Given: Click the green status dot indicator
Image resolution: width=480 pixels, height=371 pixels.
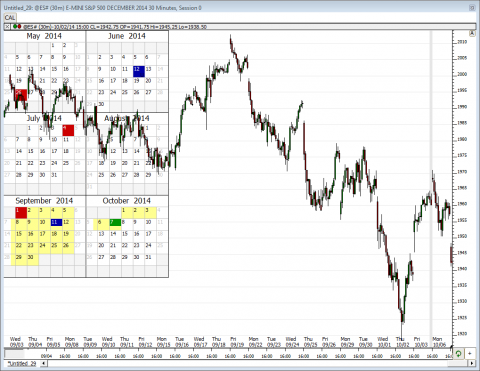Looking at the screenshot, I should click(x=15, y=26).
